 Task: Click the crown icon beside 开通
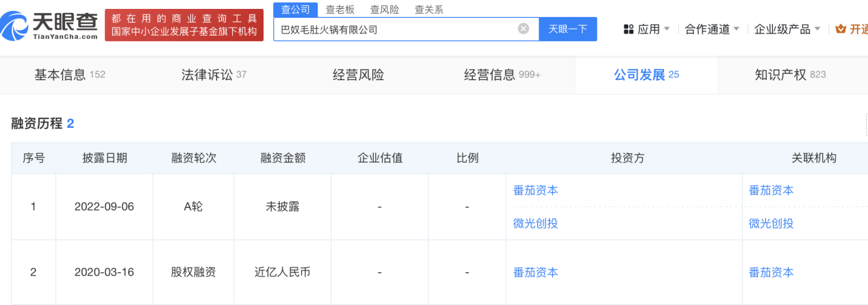(x=841, y=29)
